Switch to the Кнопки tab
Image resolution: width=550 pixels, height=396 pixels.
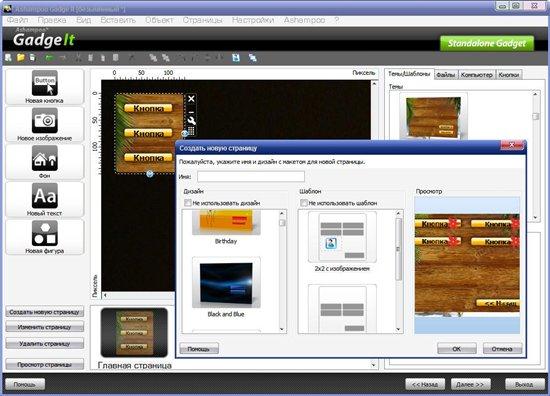pyautogui.click(x=509, y=75)
